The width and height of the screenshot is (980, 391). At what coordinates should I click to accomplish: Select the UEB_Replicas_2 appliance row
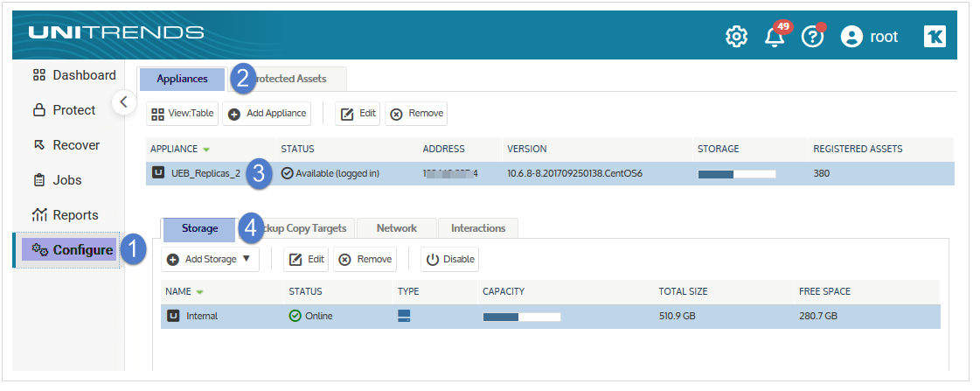(x=550, y=173)
